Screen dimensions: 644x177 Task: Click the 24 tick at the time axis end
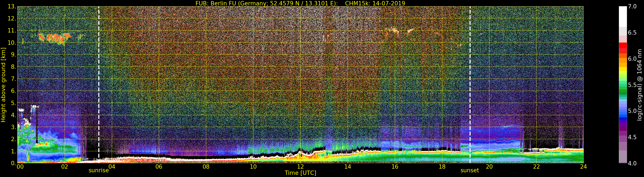click(x=583, y=167)
